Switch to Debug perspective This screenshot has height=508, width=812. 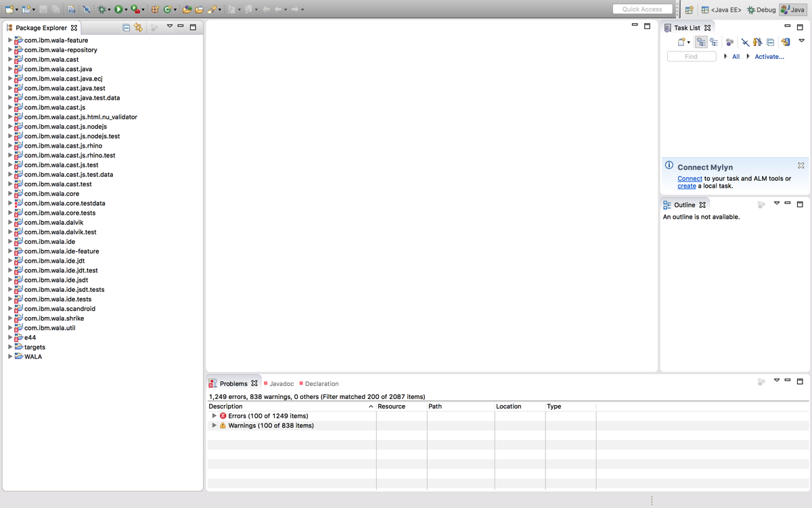coord(761,9)
